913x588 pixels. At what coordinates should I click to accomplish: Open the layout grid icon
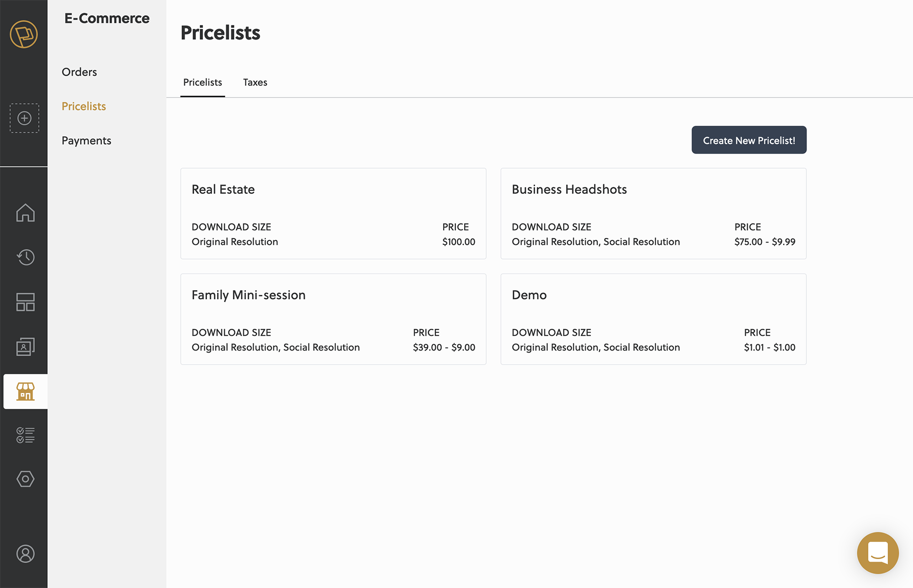pyautogui.click(x=25, y=302)
